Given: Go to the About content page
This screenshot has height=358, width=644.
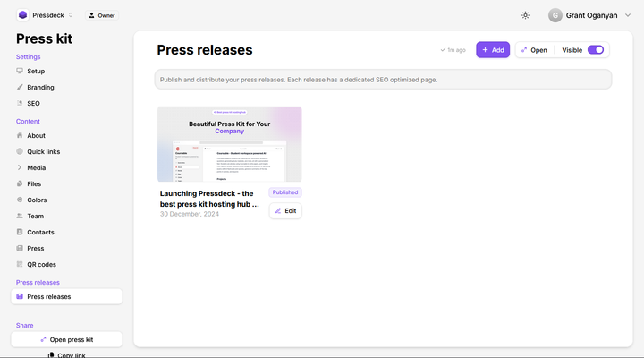Looking at the screenshot, I should point(36,136).
